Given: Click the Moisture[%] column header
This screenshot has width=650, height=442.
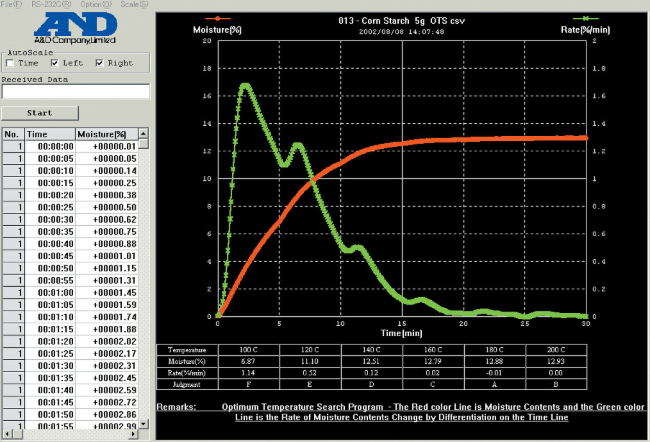Looking at the screenshot, I should pos(107,134).
